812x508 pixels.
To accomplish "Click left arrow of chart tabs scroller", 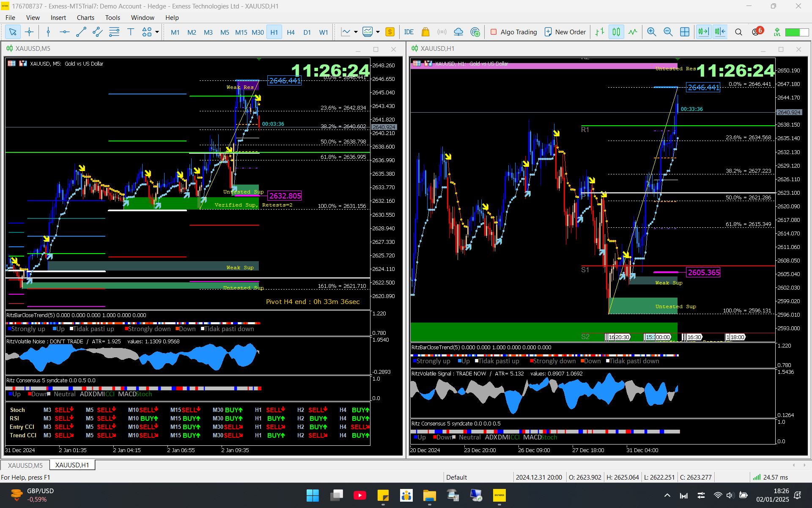I will pos(793,465).
